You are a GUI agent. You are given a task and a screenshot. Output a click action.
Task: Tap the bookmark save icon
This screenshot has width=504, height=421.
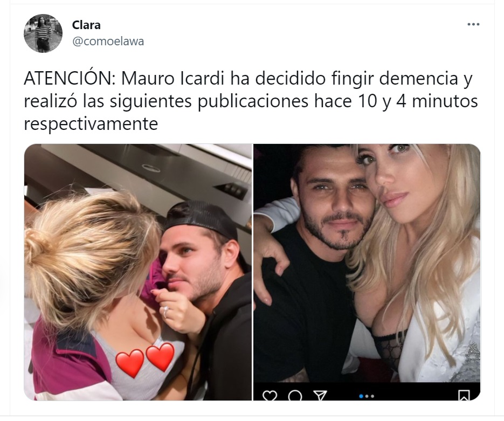coord(464,395)
